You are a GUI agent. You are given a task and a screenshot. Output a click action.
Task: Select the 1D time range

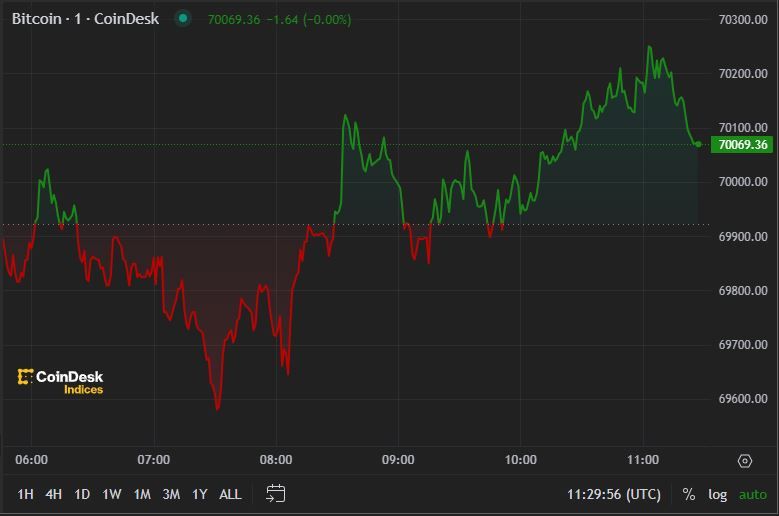click(x=82, y=494)
